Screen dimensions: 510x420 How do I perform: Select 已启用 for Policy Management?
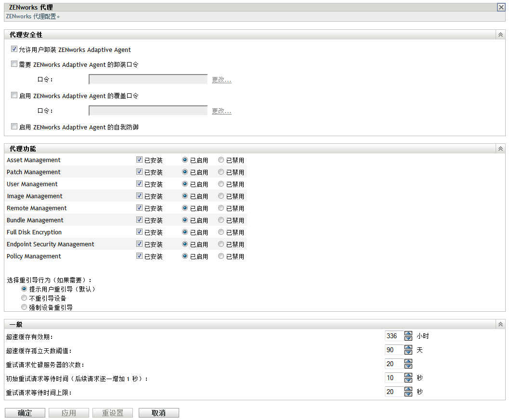[x=185, y=256]
